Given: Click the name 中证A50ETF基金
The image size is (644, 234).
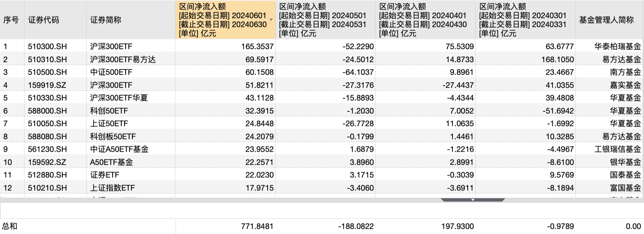Looking at the screenshot, I should click(x=119, y=149).
